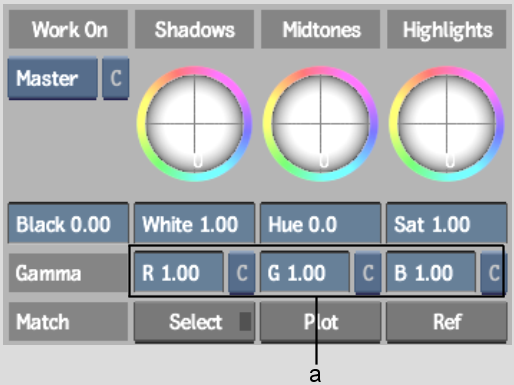Click the B 1.00 gamma field
The width and height of the screenshot is (514, 385).
tap(431, 272)
